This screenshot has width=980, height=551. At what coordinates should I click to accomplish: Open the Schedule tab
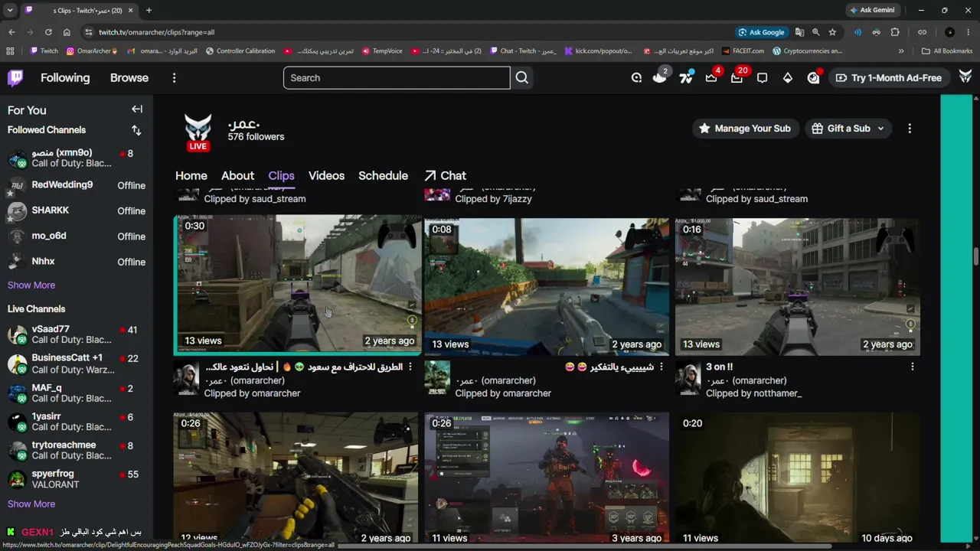point(383,175)
